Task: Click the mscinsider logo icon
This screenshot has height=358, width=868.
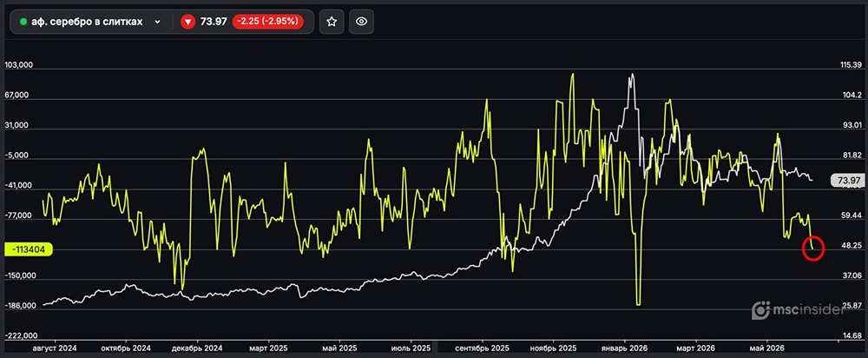Action: click(761, 310)
